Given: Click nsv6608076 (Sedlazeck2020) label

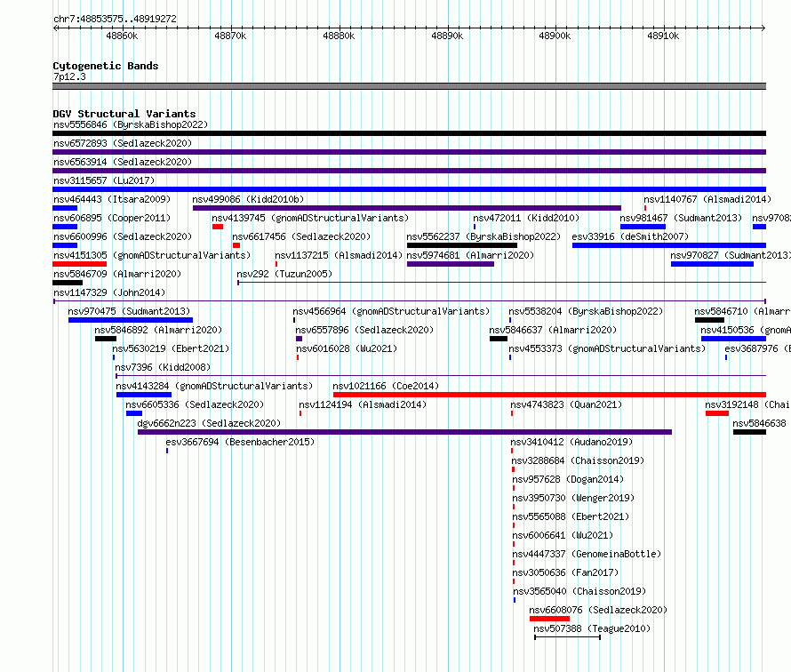Looking at the screenshot, I should point(598,610).
